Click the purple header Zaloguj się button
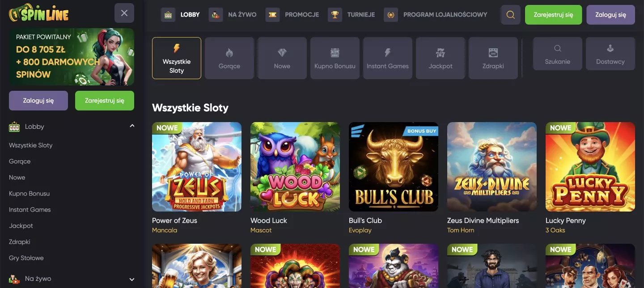 tap(610, 15)
